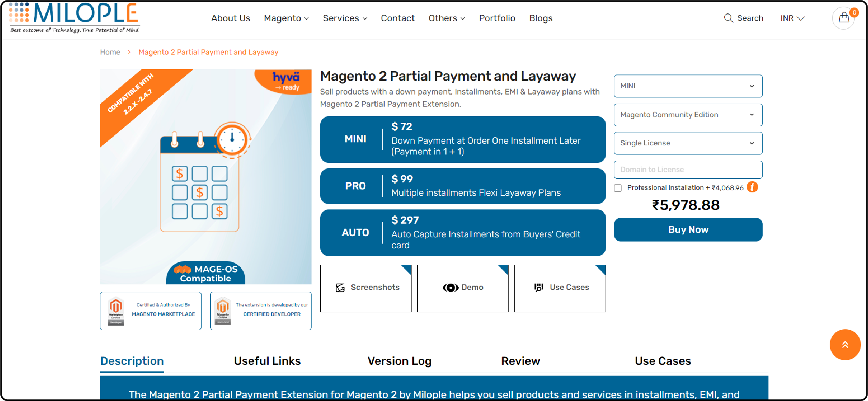Open the MINI plan dropdown
868x401 pixels.
[688, 86]
